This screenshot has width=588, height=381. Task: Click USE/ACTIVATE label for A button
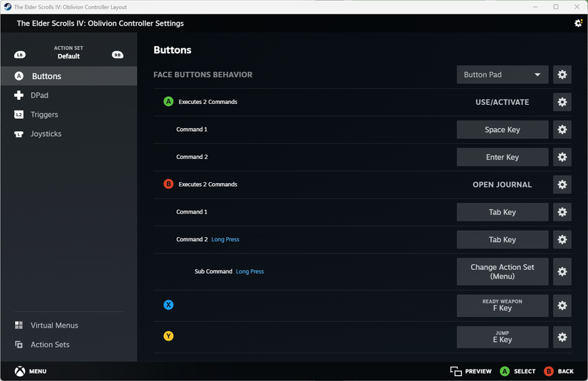tap(502, 102)
